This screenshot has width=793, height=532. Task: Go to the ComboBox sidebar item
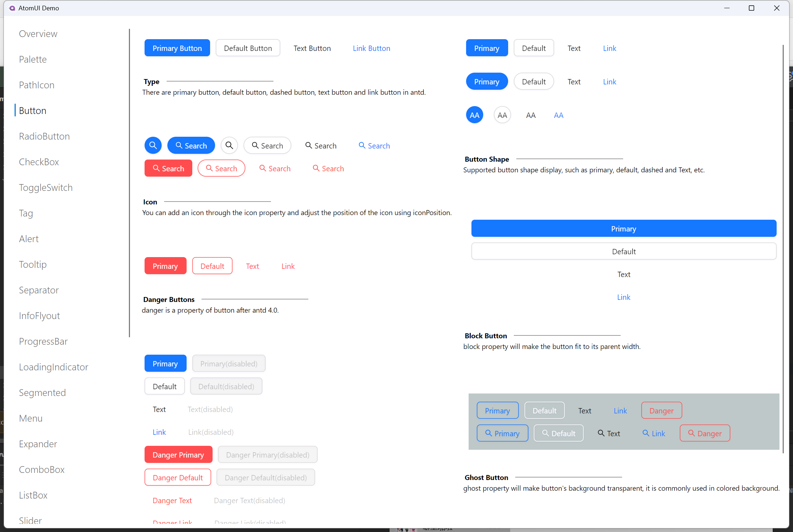click(42, 469)
